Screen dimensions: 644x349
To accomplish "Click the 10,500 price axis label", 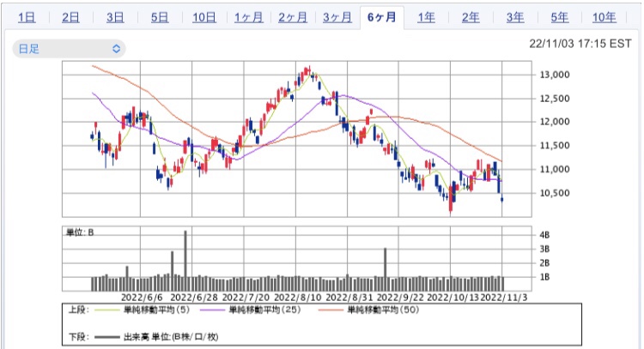I will 555,193.
